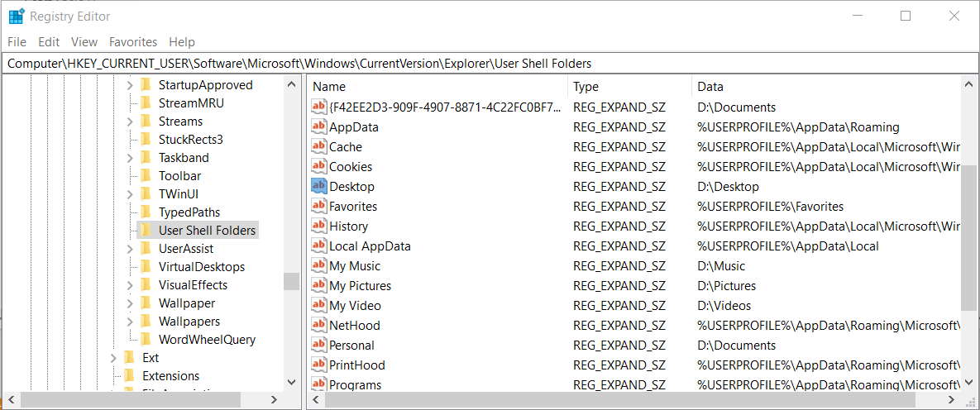Click the StuckRects3 folder icon
The image size is (980, 410).
pyautogui.click(x=146, y=140)
